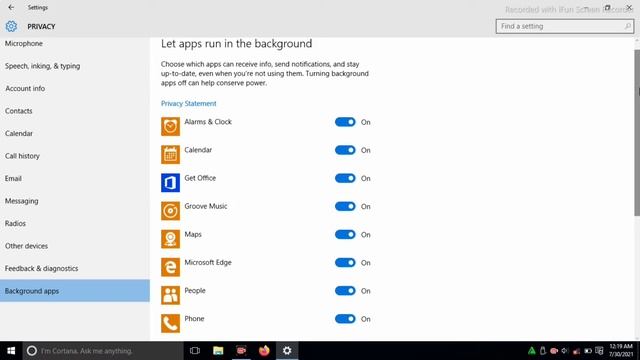Click the People label text

[195, 291]
